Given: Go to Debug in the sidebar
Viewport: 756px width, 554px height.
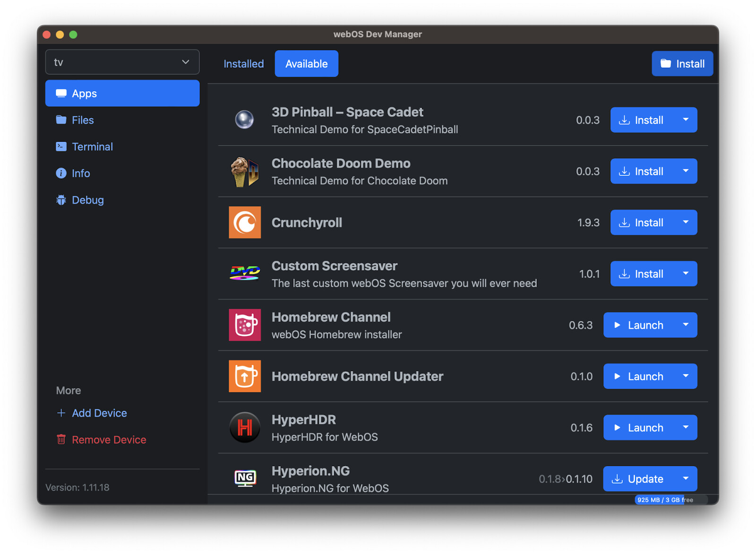Looking at the screenshot, I should (87, 200).
